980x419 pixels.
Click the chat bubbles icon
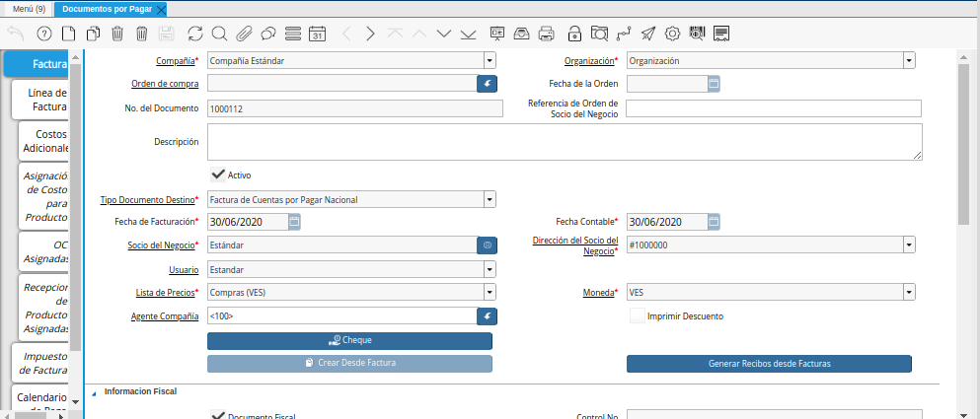(x=267, y=34)
